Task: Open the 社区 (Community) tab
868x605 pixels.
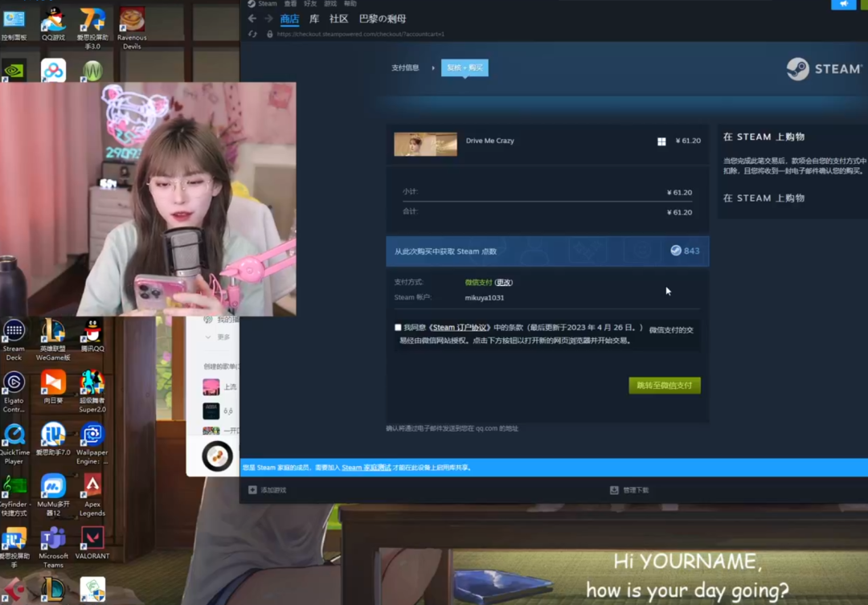Action: point(338,18)
